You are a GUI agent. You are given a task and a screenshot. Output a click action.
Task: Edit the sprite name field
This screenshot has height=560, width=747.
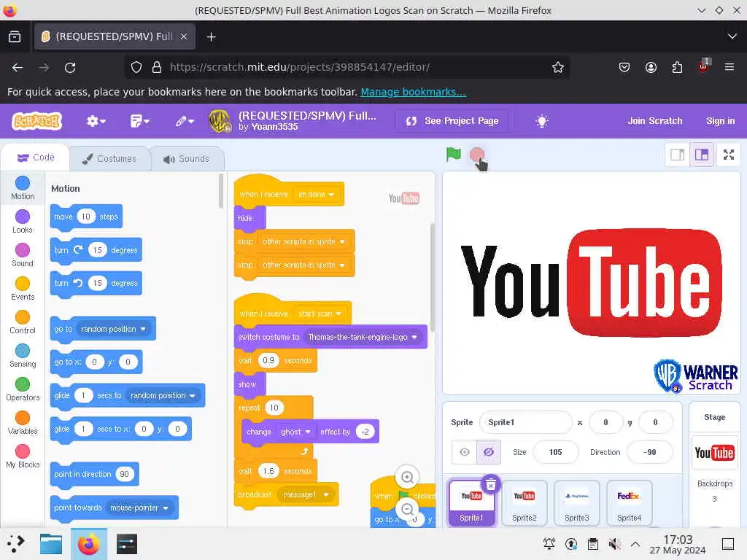(x=525, y=422)
